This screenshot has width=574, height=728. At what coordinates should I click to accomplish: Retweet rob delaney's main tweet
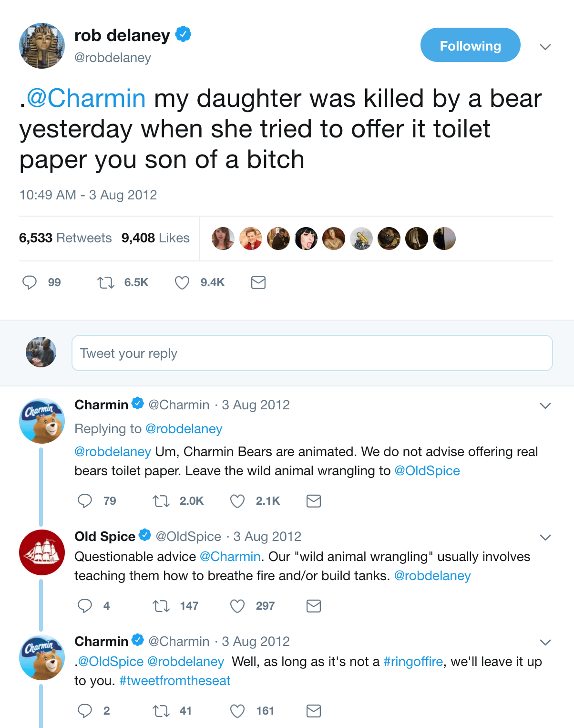pyautogui.click(x=106, y=282)
